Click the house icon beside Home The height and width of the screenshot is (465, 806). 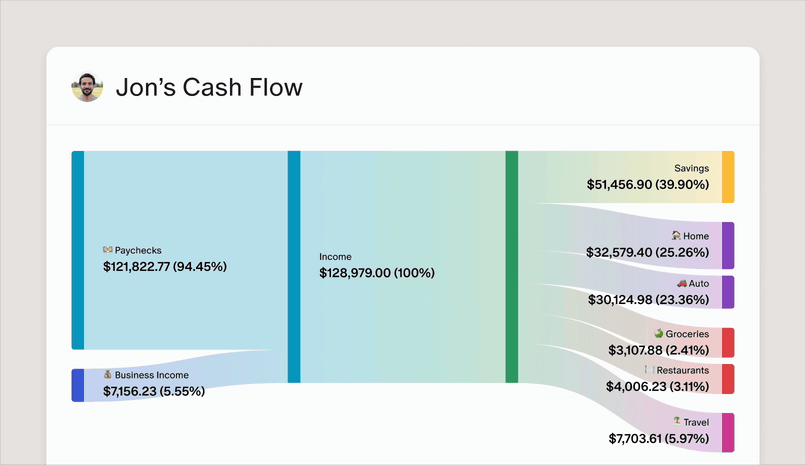[676, 236]
